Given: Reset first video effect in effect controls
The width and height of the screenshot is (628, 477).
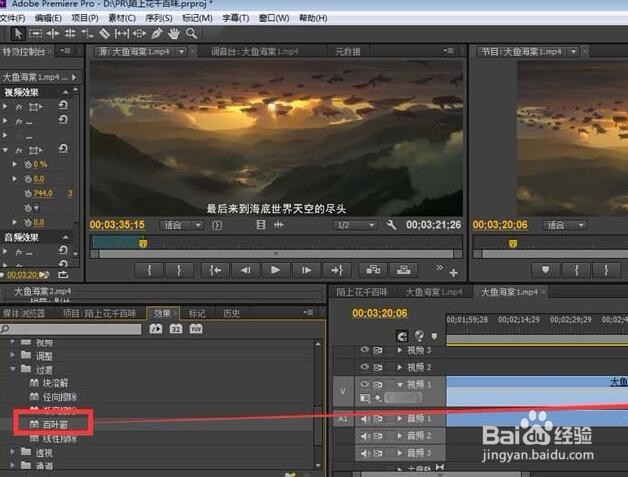Looking at the screenshot, I should (63, 105).
